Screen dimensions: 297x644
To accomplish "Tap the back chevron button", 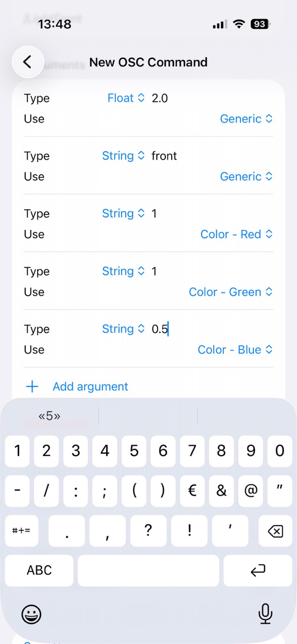I will (28, 62).
